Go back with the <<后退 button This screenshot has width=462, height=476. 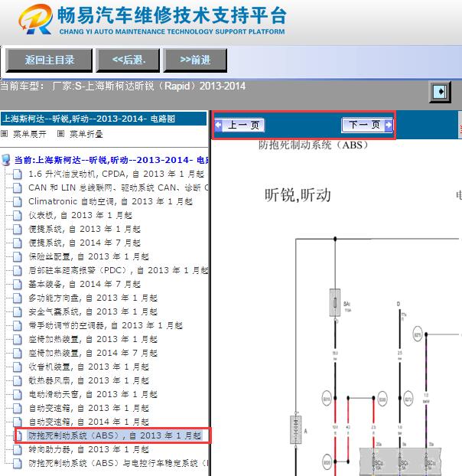coord(128,60)
